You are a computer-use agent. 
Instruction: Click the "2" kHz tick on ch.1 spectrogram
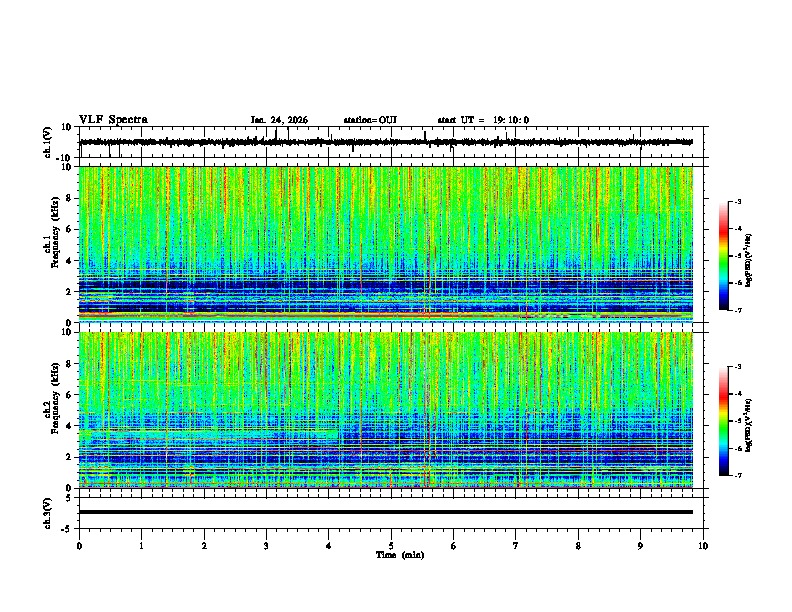(69, 292)
